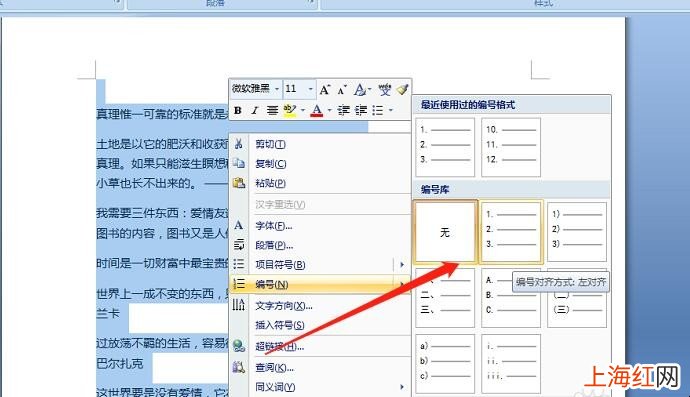Click the text style A icon

pos(360,90)
